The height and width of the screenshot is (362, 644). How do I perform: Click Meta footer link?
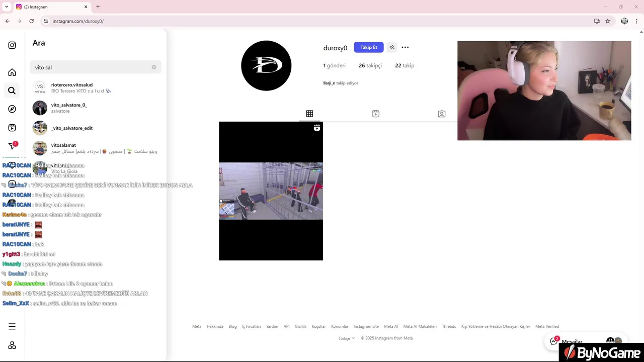[197, 326]
